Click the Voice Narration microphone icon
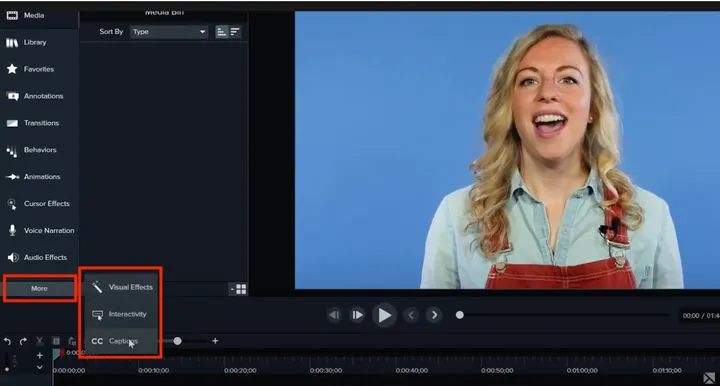 pyautogui.click(x=12, y=230)
